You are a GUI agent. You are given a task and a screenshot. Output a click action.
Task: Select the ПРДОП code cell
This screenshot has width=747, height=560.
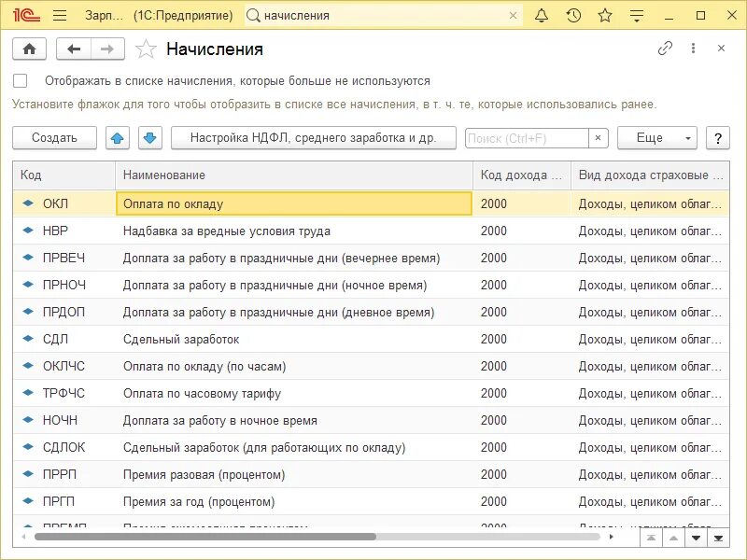pyautogui.click(x=64, y=313)
